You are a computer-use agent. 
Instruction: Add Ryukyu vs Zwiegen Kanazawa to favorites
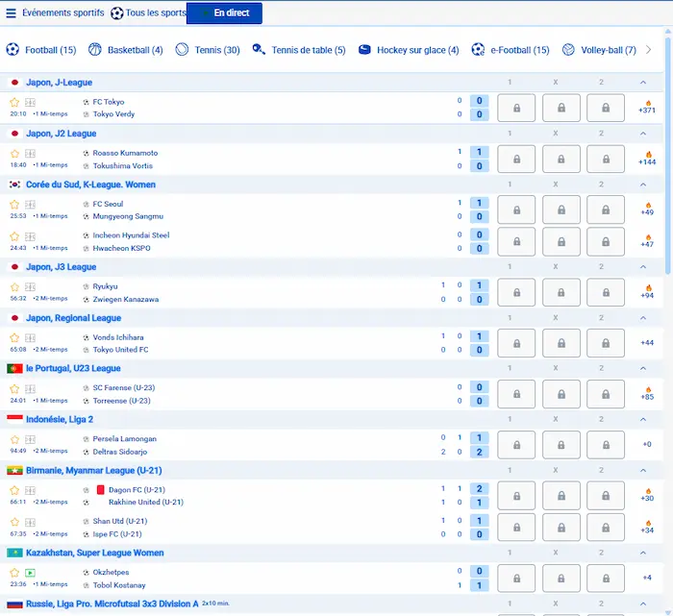(14, 286)
